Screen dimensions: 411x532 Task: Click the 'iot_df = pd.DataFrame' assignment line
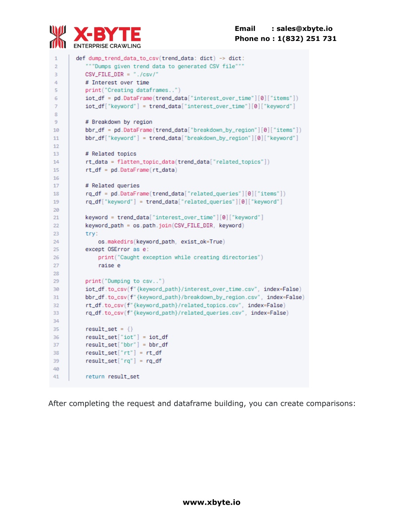tap(192, 98)
